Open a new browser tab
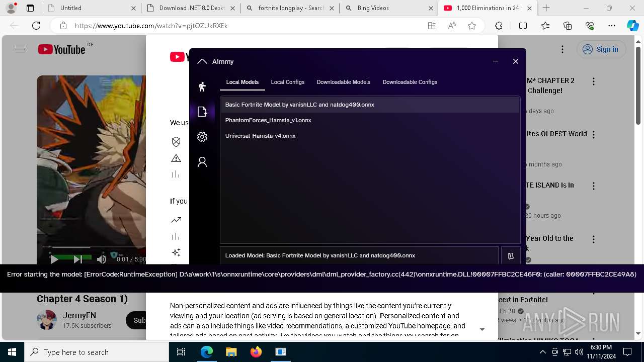Screen dimensions: 644x362 coord(546,8)
